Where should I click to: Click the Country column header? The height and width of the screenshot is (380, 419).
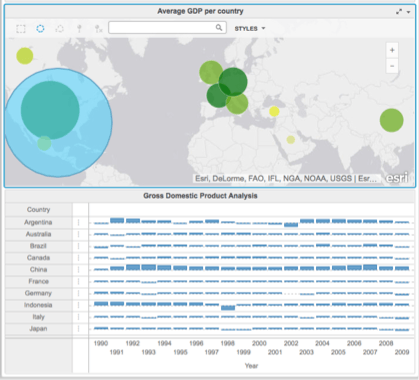point(39,210)
